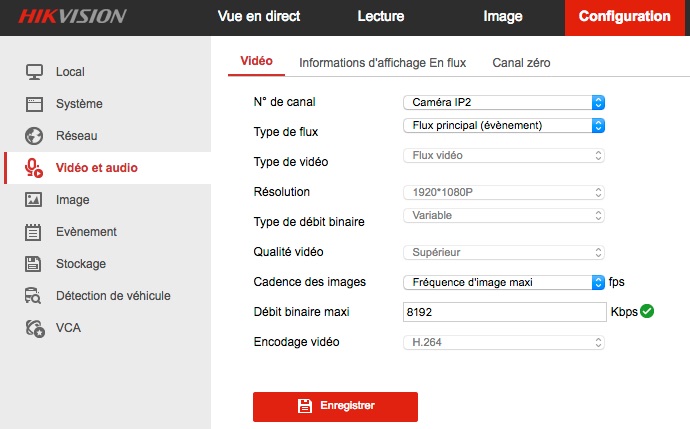This screenshot has width=690, height=429.
Task: Click the Local monitor icon in sidebar
Action: pos(34,72)
